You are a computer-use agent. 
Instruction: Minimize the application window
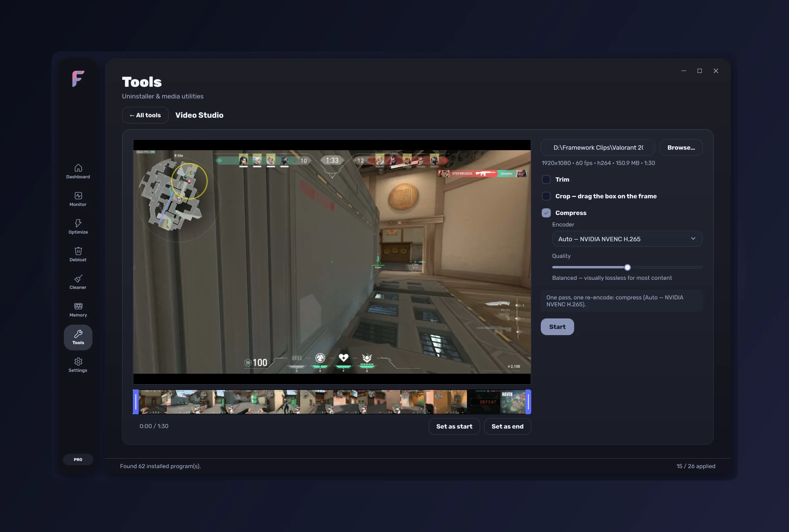click(x=683, y=71)
